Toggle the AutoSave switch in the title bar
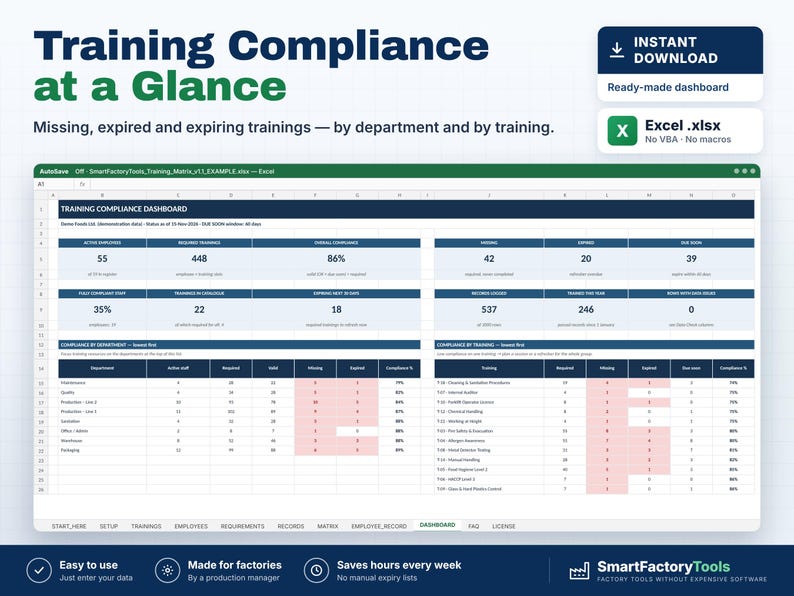The width and height of the screenshot is (794, 596). pyautogui.click(x=80, y=172)
